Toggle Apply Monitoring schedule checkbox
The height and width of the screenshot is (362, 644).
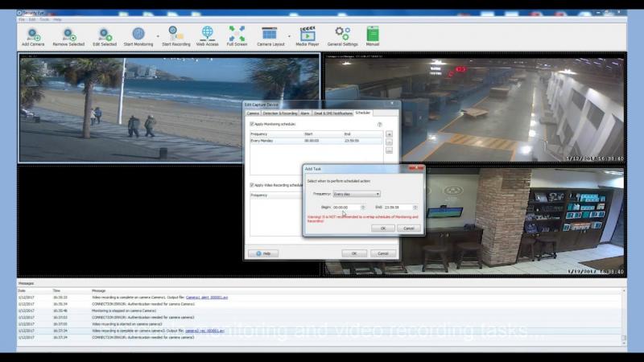[252, 124]
